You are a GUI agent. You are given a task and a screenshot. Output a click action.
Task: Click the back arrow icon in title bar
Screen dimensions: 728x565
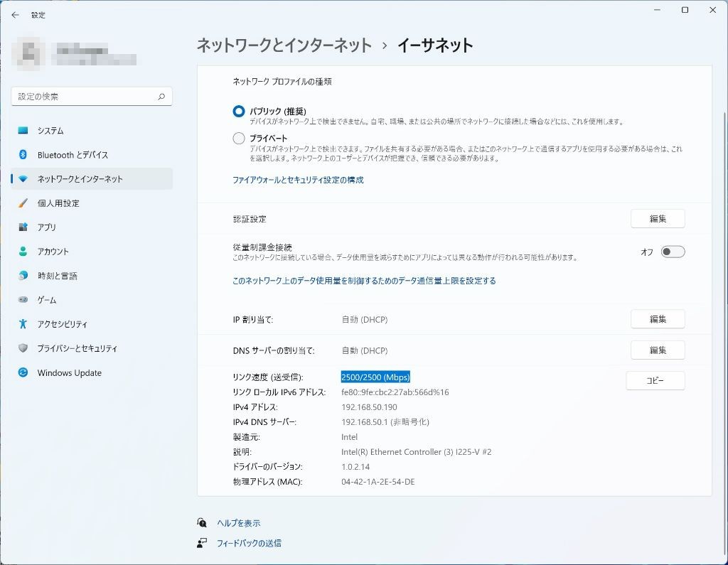(15, 15)
